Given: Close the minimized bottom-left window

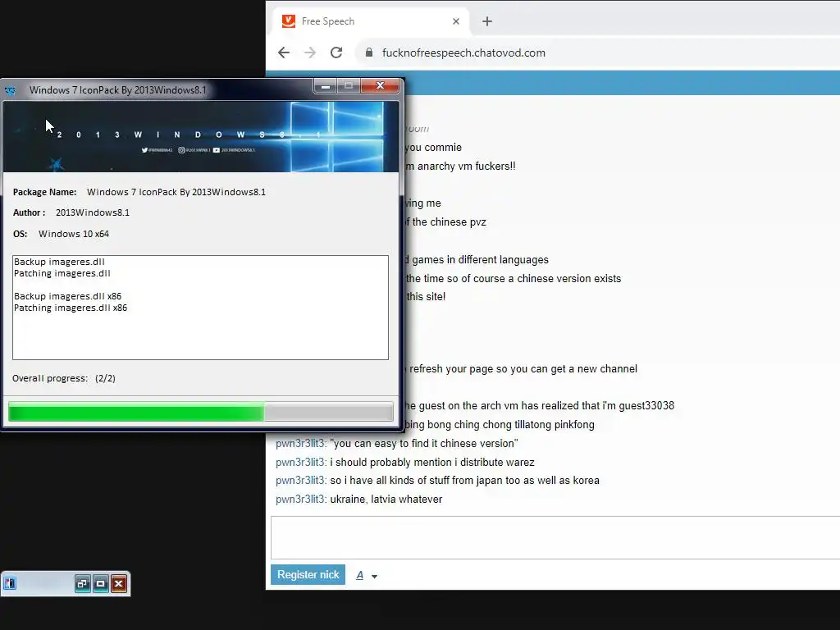Looking at the screenshot, I should 118,583.
